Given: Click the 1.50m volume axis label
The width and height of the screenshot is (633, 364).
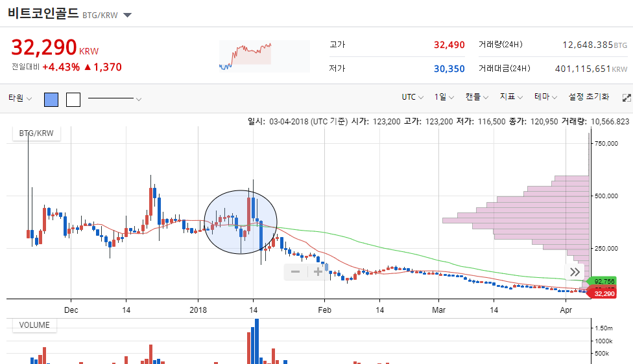Looking at the screenshot, I should pos(604,328).
